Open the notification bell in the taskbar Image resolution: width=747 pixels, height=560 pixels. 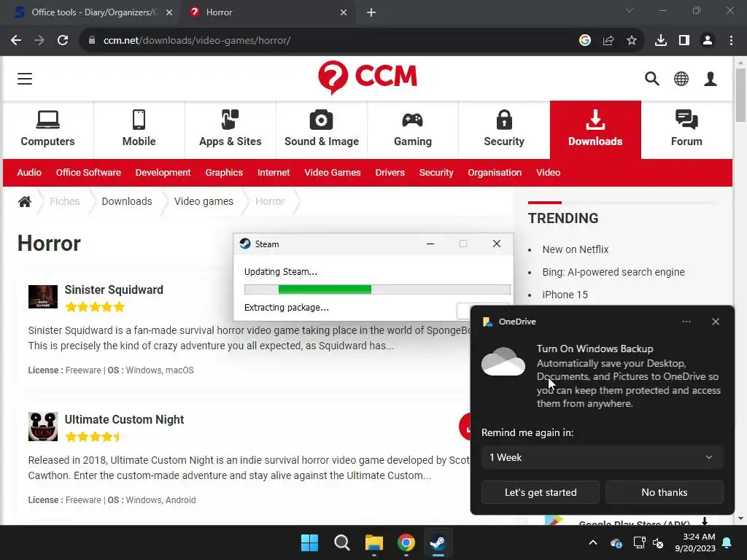[x=727, y=542]
